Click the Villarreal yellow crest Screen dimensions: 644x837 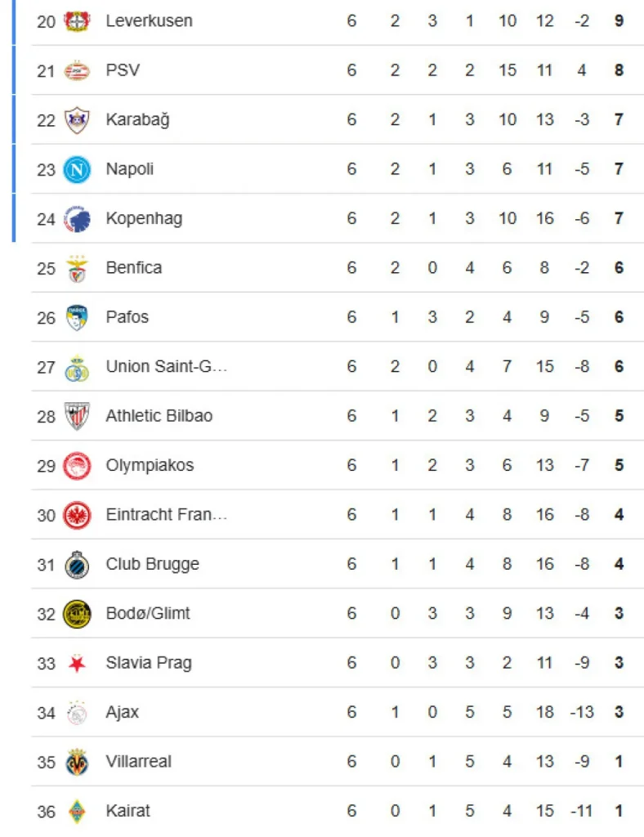coord(77,762)
